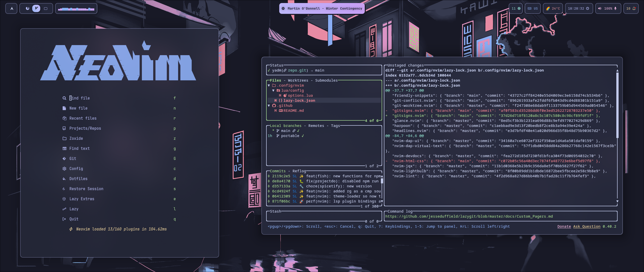Image resolution: width=644 pixels, height=272 pixels.
Task: Click the Git diamond icon in dashboard
Action: [x=64, y=159]
